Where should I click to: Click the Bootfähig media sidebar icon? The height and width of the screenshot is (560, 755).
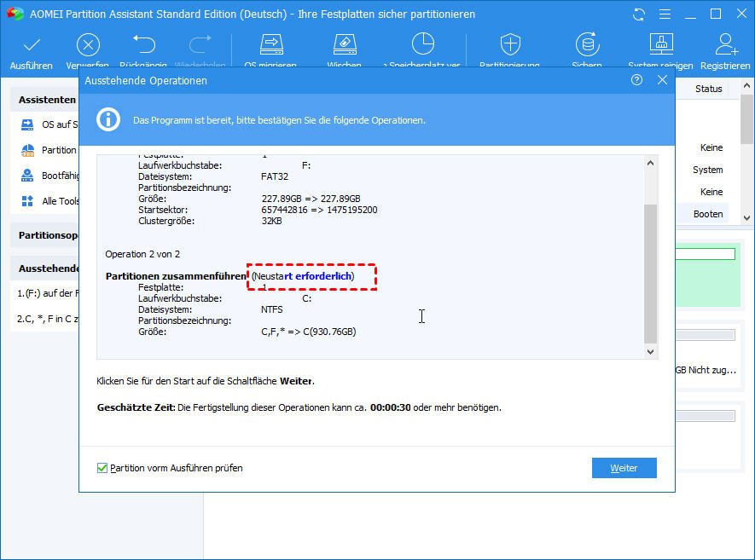coord(27,176)
